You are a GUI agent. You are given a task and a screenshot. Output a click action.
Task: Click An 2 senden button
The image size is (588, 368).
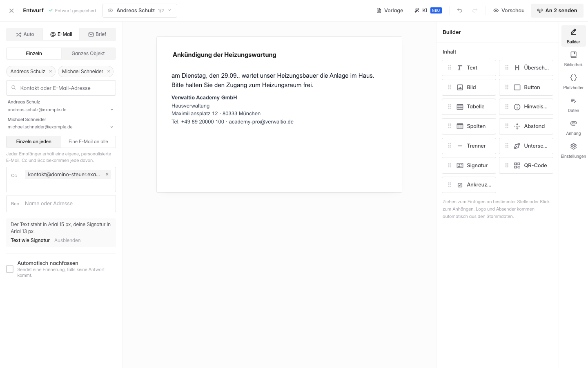[557, 11]
